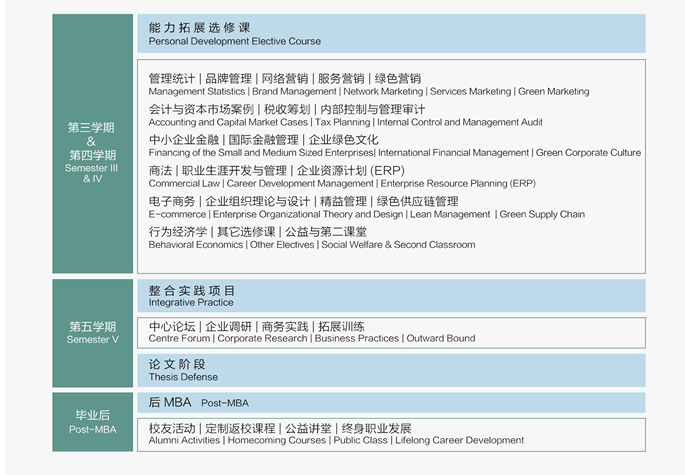The height and width of the screenshot is (475, 685).
Task: Click the 能力拓展选修课 heading
Action: click(x=199, y=28)
